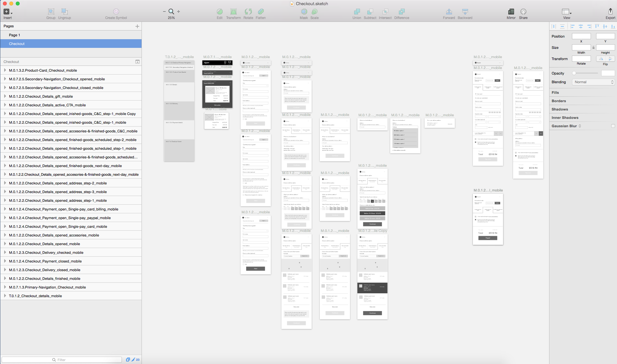The image size is (617, 364).
Task: Select M.0.1.2.2.Checkout_Details_active_CTA_mobile layer
Action: 71,105
